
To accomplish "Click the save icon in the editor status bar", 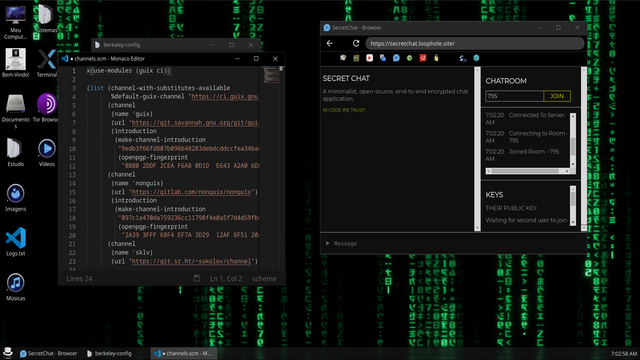I will (x=197, y=278).
